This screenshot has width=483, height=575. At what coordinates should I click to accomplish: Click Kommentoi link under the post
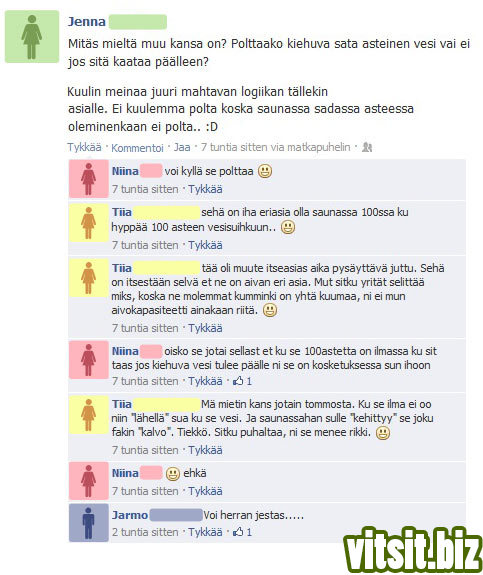click(137, 148)
